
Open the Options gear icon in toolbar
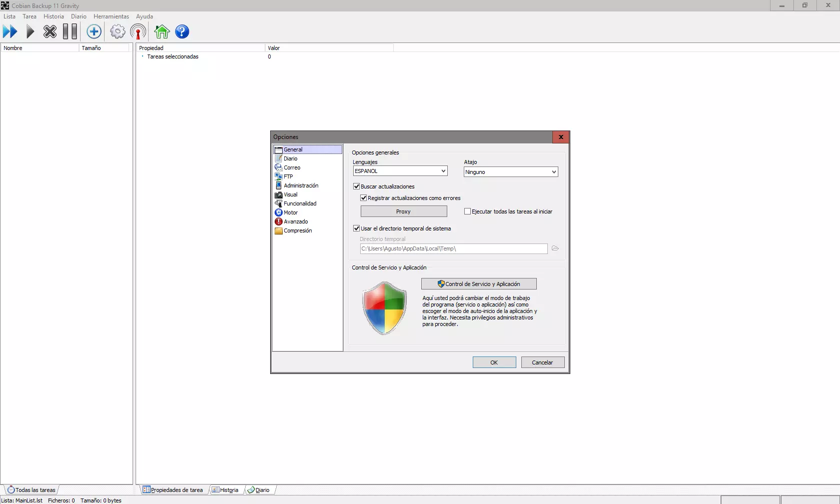[x=118, y=32]
